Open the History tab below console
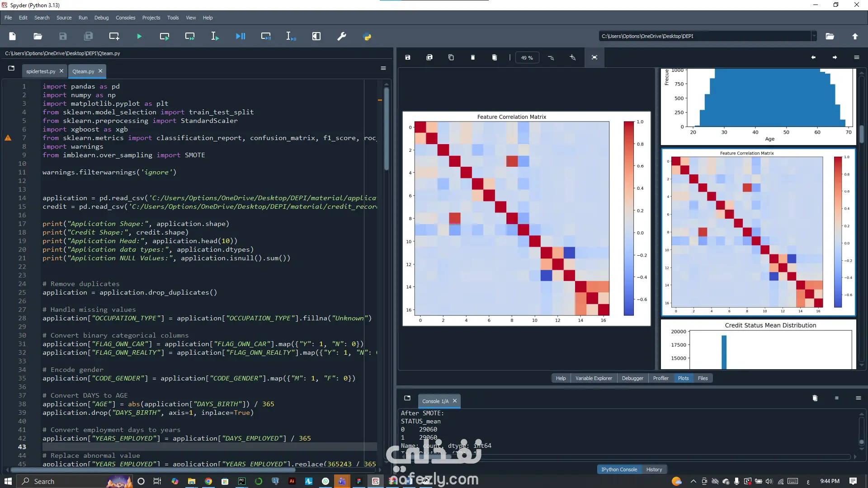This screenshot has height=488, width=868. click(x=654, y=469)
